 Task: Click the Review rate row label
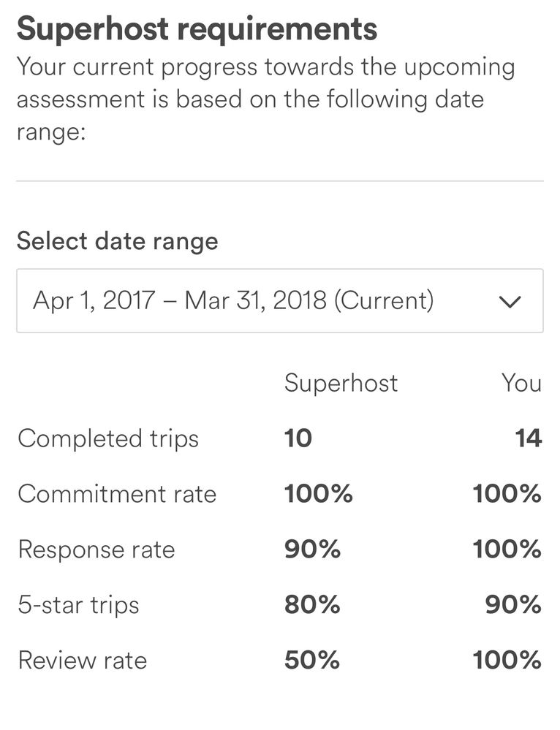pos(83,661)
